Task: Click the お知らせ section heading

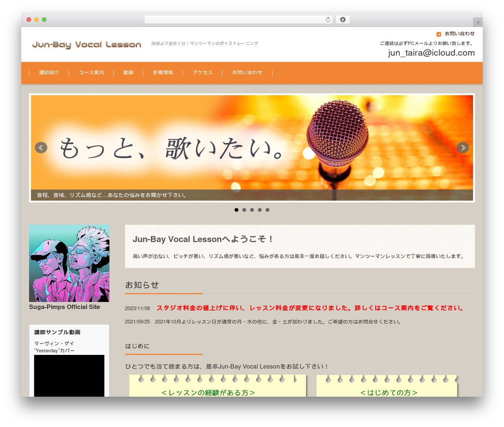Action: coord(142,285)
